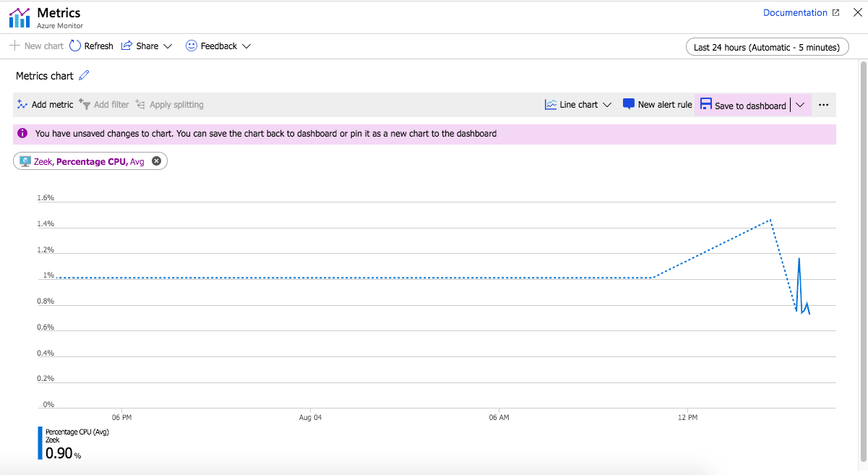The width and height of the screenshot is (868, 475).
Task: Click the New chart plus icon
Action: [14, 46]
